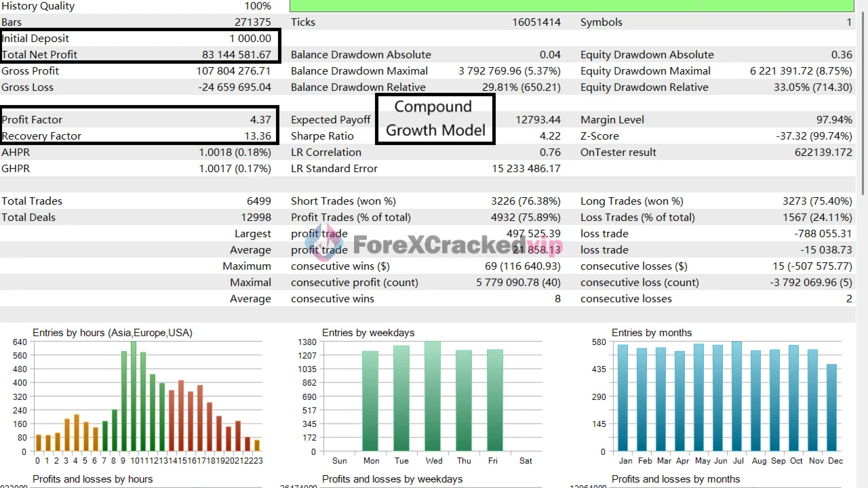Click the Profits and losses by weekdays heading
868x488 pixels.
tap(392, 479)
